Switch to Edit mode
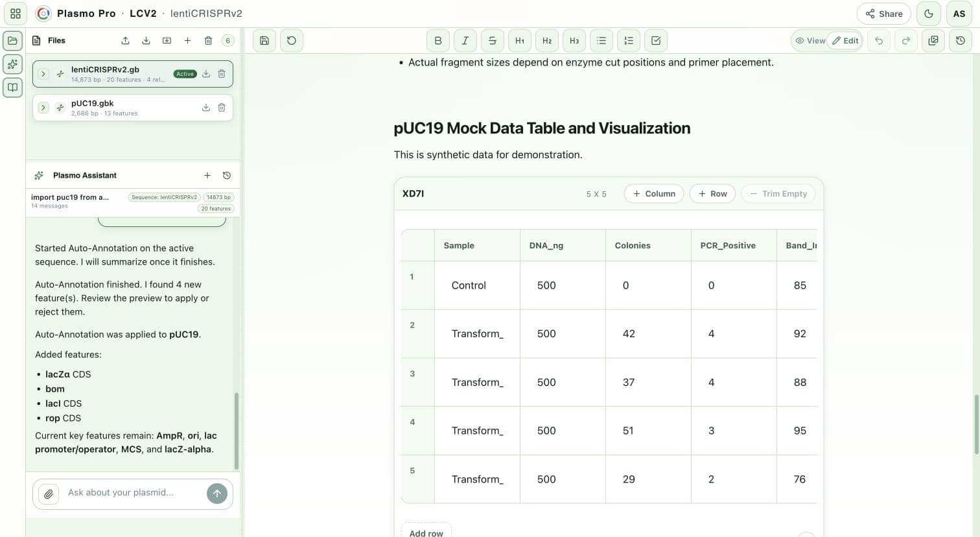This screenshot has width=980, height=537. tap(846, 40)
